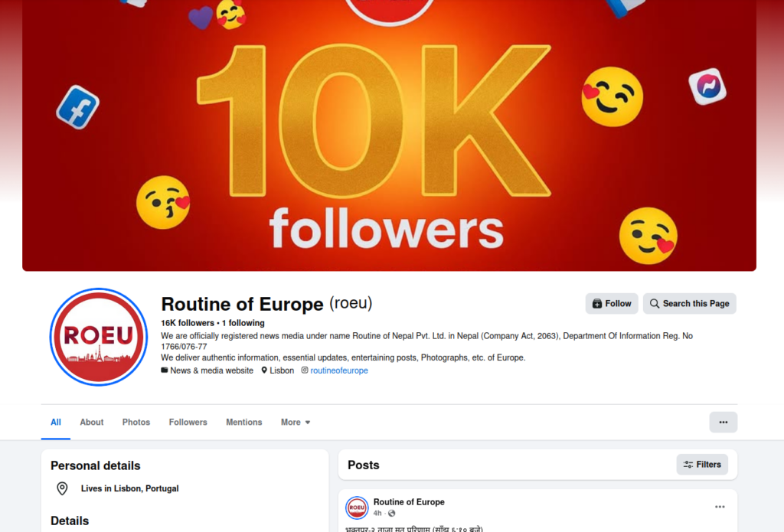The image size is (784, 532).
Task: Click the location pin in Personal details
Action: [x=62, y=488]
